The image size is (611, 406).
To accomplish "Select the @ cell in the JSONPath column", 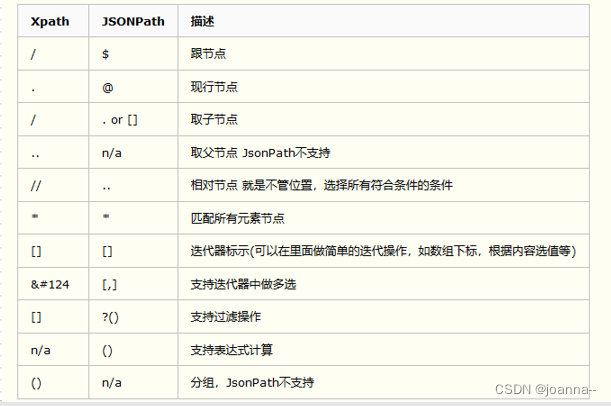I will [x=133, y=86].
